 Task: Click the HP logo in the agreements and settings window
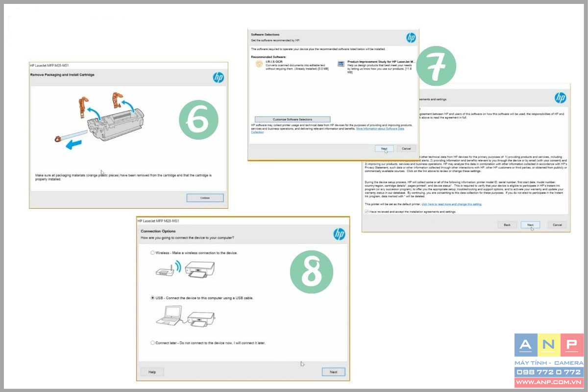point(560,98)
